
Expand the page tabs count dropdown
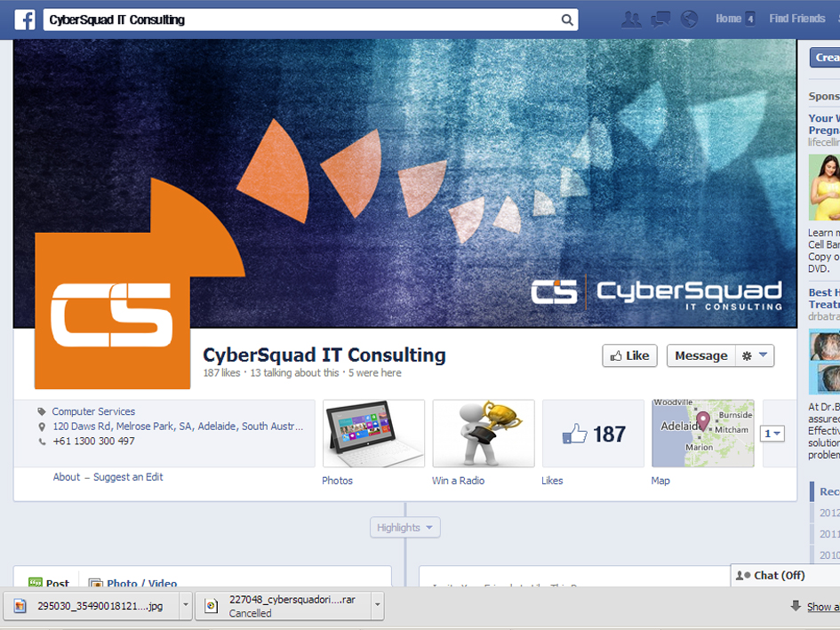pos(773,434)
